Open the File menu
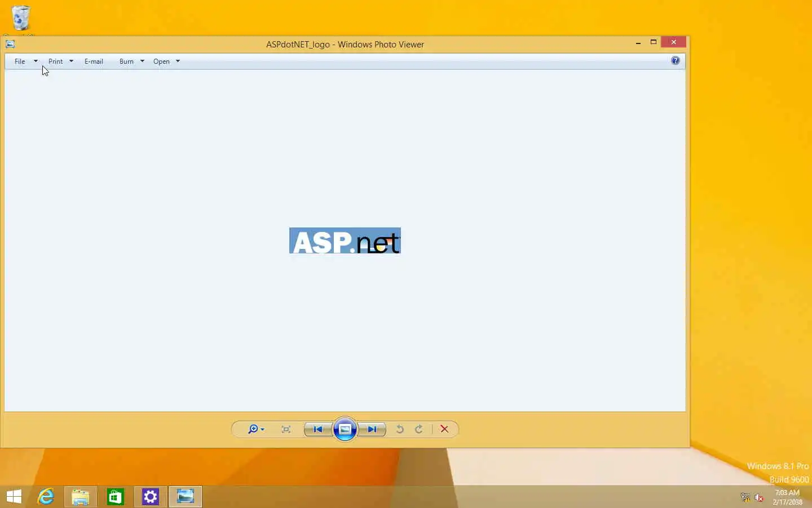This screenshot has width=812, height=508. [20, 62]
